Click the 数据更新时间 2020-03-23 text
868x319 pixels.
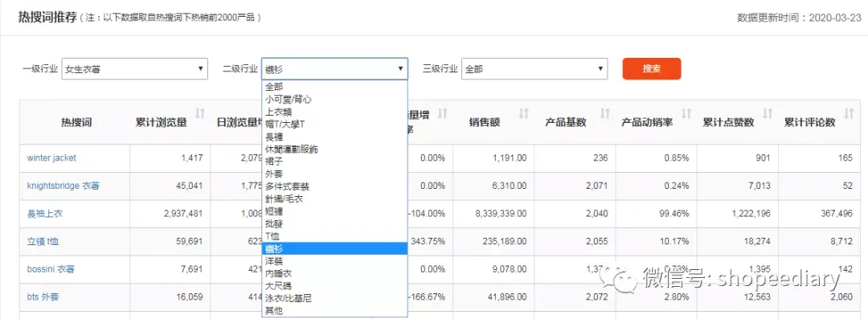[800, 18]
